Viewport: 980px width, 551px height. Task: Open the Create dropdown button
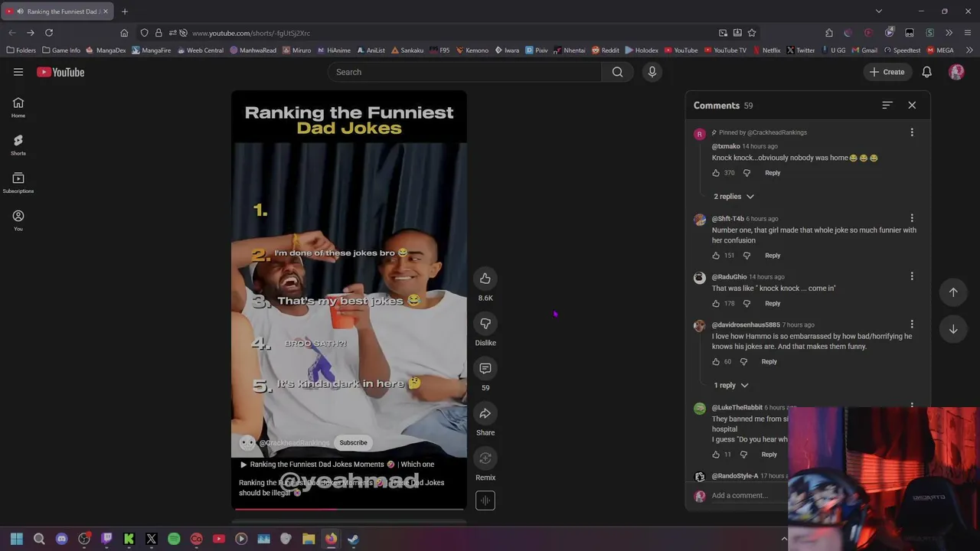pyautogui.click(x=887, y=72)
